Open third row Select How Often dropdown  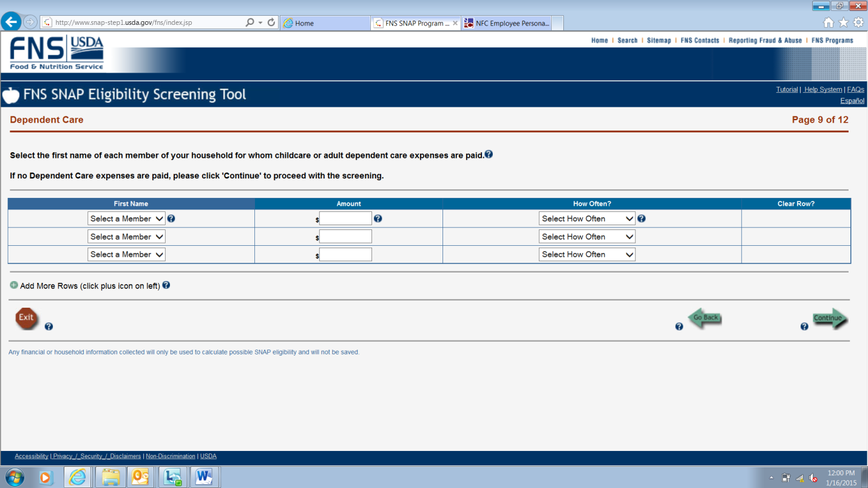pos(587,254)
